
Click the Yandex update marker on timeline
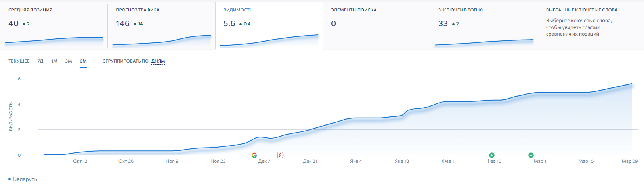point(280,155)
